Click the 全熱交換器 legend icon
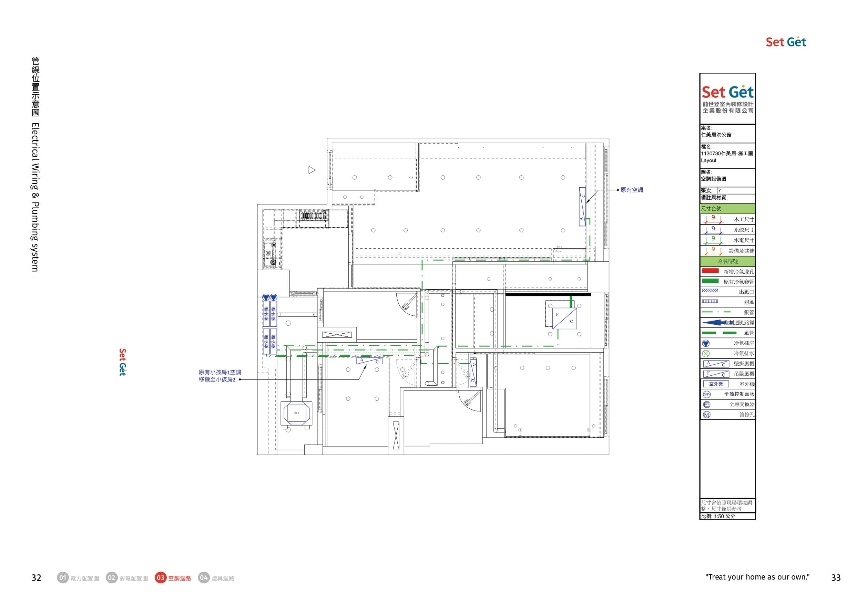The width and height of the screenshot is (867, 616). pos(706,404)
